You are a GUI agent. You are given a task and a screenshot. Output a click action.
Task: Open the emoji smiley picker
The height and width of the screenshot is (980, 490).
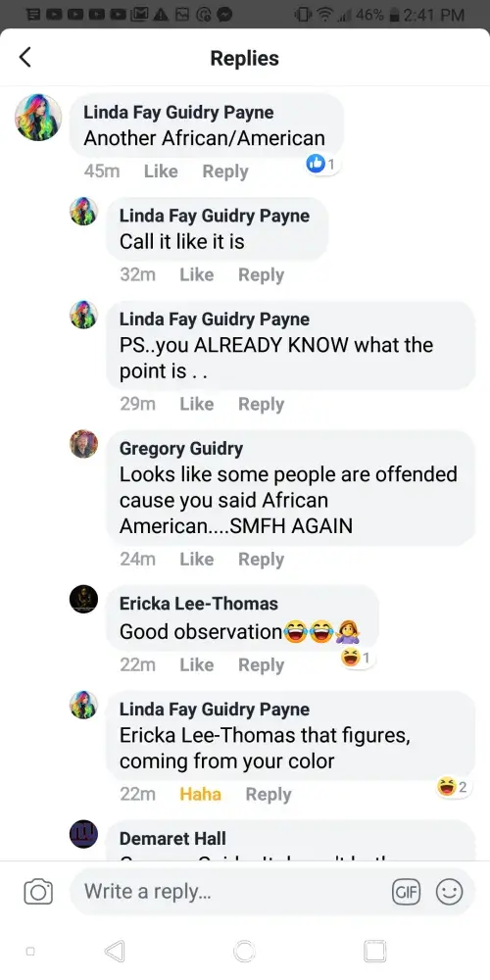449,892
